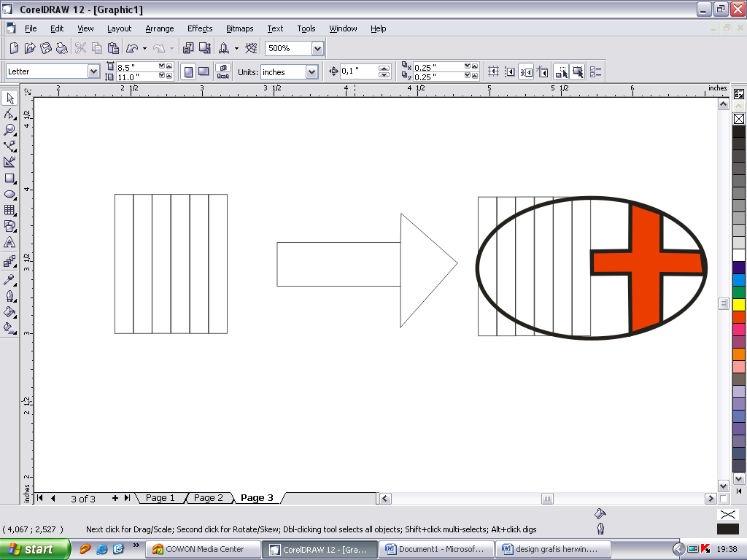Image resolution: width=747 pixels, height=560 pixels.
Task: Pick the cyan blue color swatch
Action: click(739, 279)
